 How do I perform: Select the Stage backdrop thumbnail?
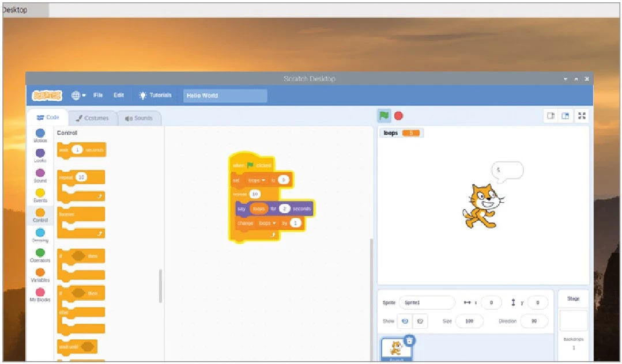tap(573, 320)
